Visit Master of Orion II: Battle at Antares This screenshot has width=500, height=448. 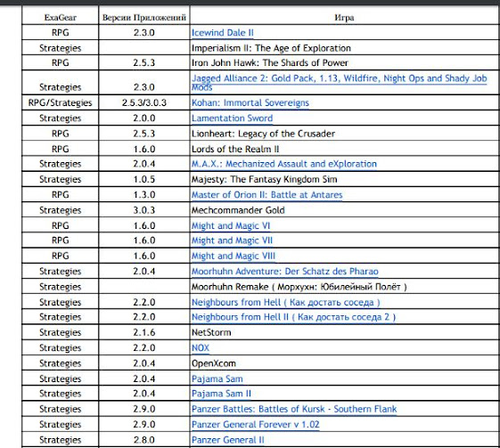point(266,195)
